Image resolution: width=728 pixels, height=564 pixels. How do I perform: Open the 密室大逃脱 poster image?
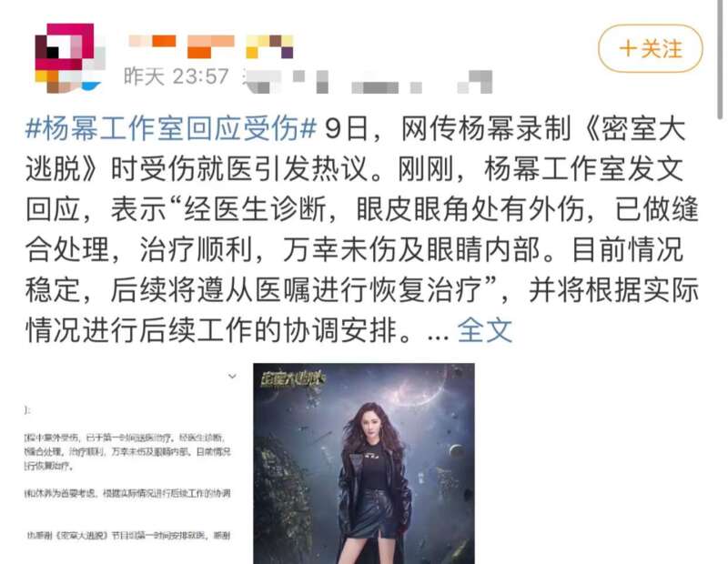364,463
